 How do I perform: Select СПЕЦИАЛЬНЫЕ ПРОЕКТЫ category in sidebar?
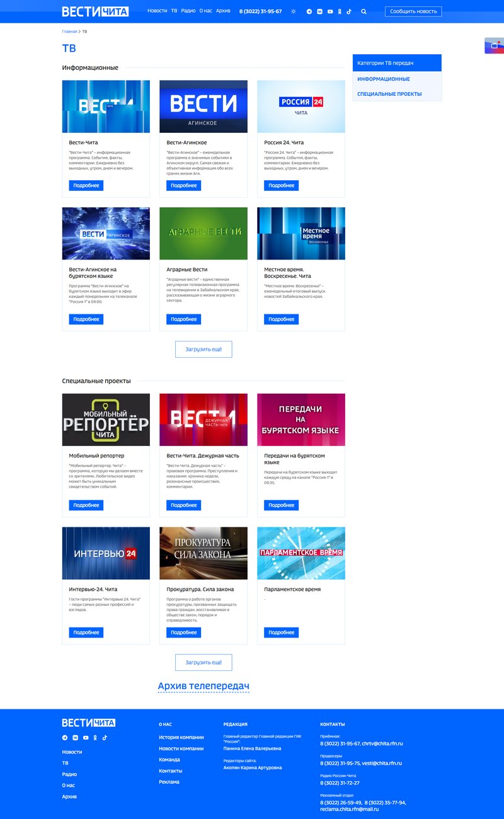(389, 94)
